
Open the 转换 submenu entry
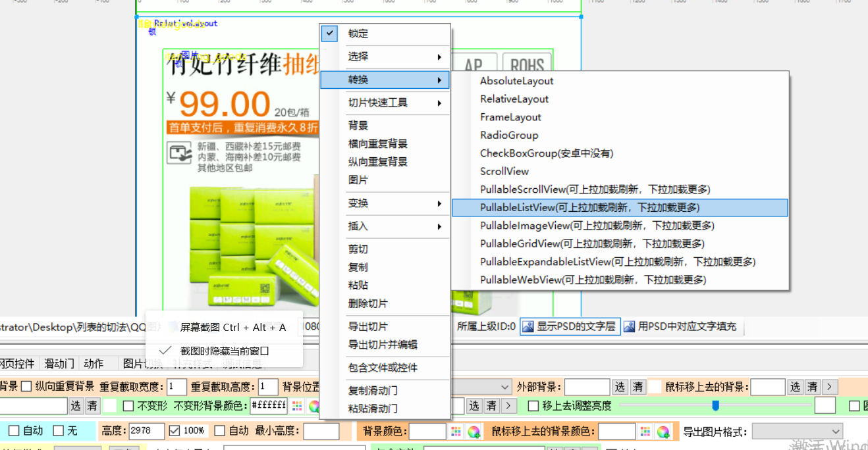(385, 80)
